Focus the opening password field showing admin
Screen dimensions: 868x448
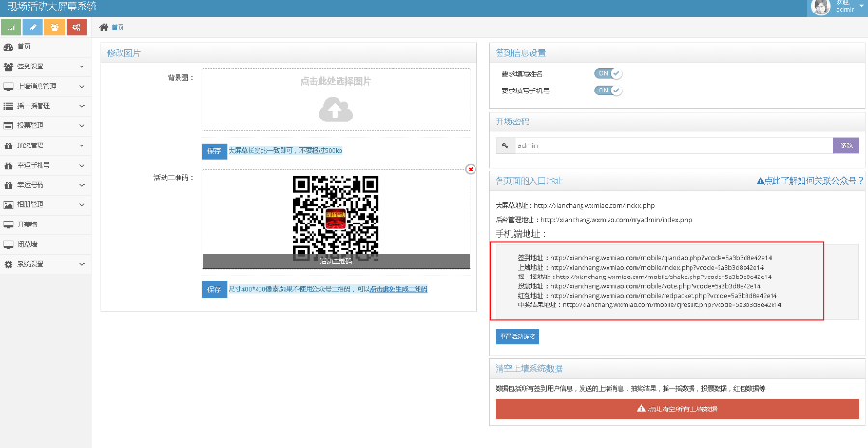point(672,145)
